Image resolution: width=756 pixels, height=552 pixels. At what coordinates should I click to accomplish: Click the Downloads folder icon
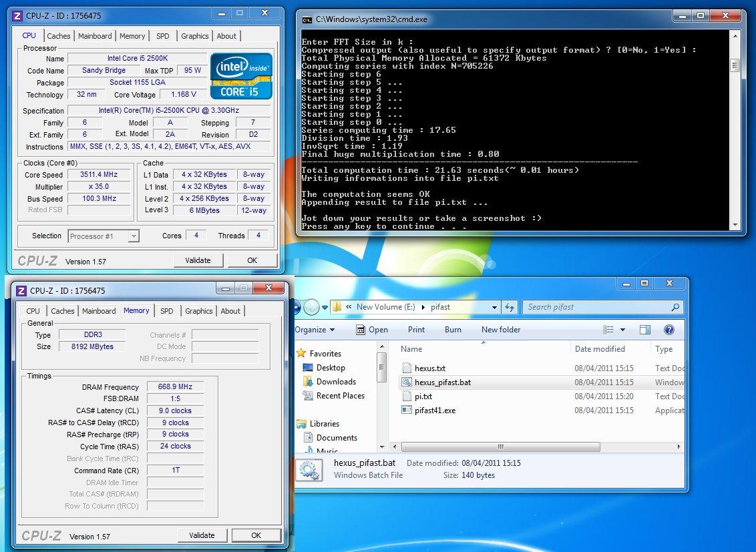click(308, 382)
